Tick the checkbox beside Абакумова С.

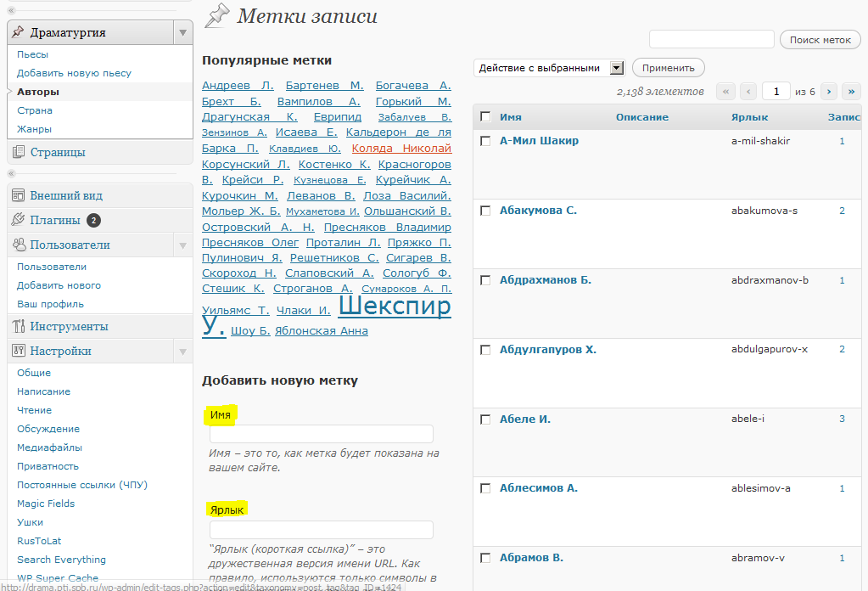[485, 211]
